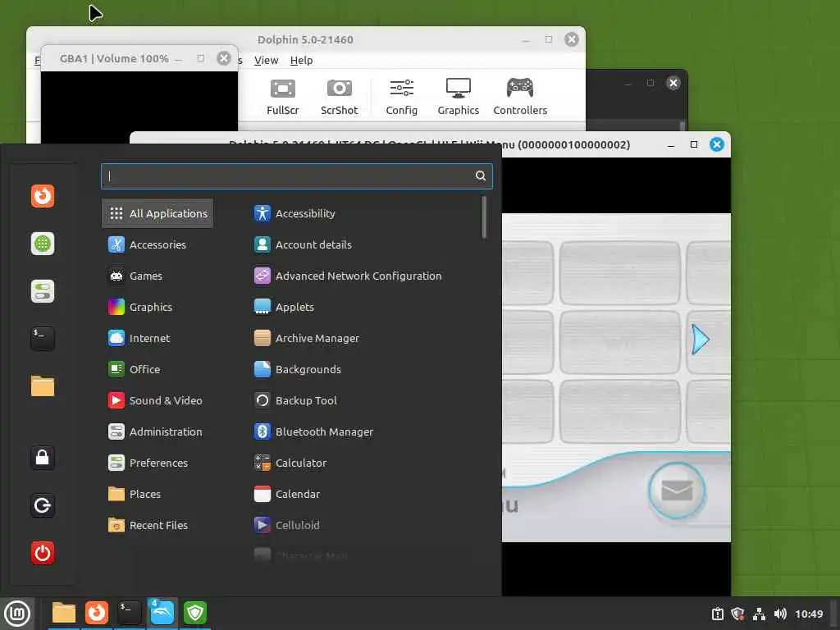Image resolution: width=840 pixels, height=630 pixels.
Task: Open Firefox from menu favorites sidebar
Action: coord(43,196)
